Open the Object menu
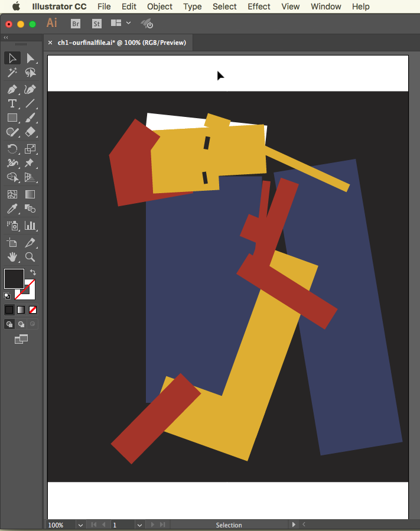The height and width of the screenshot is (531, 420). point(159,6)
